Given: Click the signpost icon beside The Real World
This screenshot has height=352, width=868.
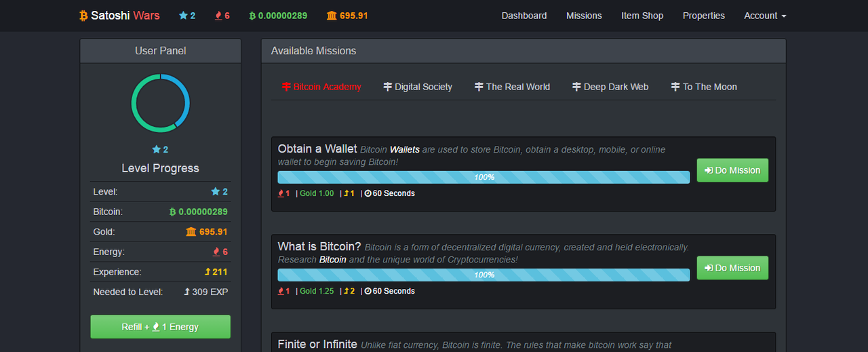Looking at the screenshot, I should click(479, 87).
